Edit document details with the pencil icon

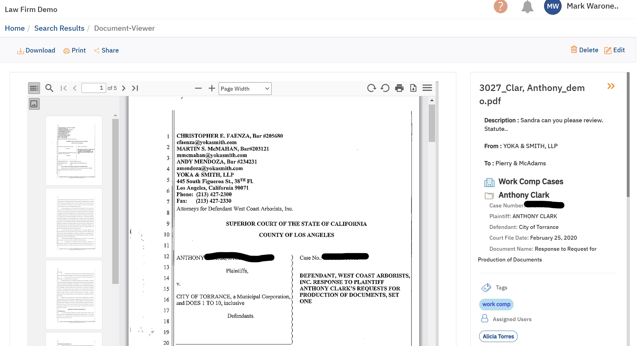pos(614,50)
